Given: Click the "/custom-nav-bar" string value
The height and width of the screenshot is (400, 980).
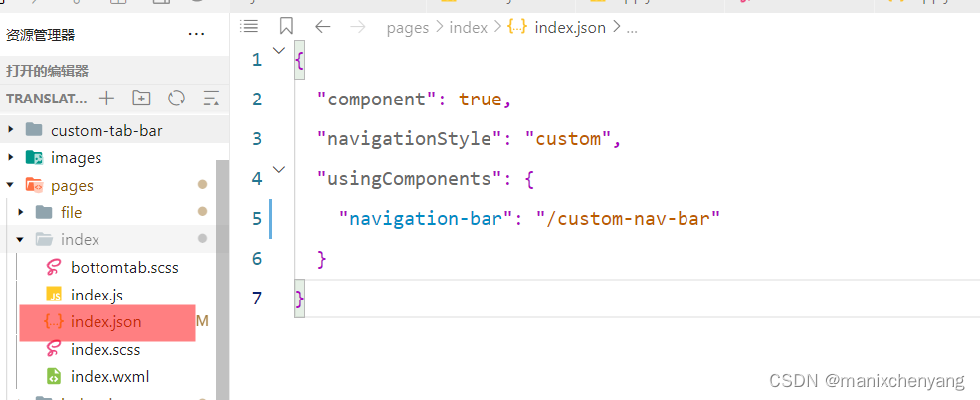Looking at the screenshot, I should pyautogui.click(x=629, y=218).
